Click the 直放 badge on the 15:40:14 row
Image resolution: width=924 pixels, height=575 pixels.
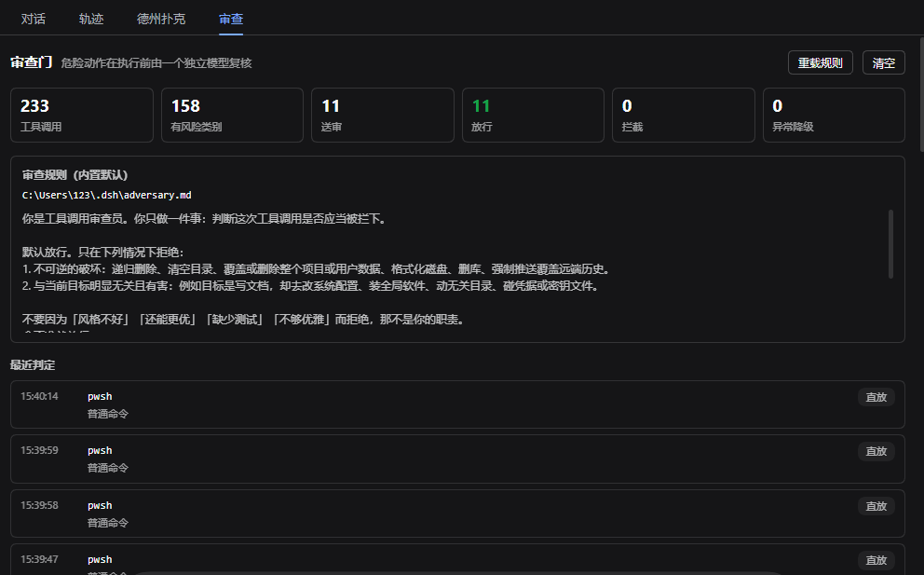(x=876, y=397)
